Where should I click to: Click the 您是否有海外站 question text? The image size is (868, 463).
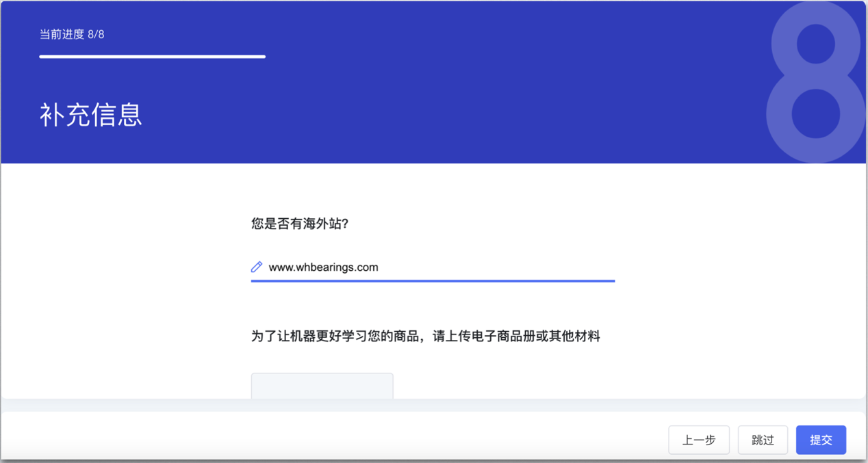[x=299, y=224]
